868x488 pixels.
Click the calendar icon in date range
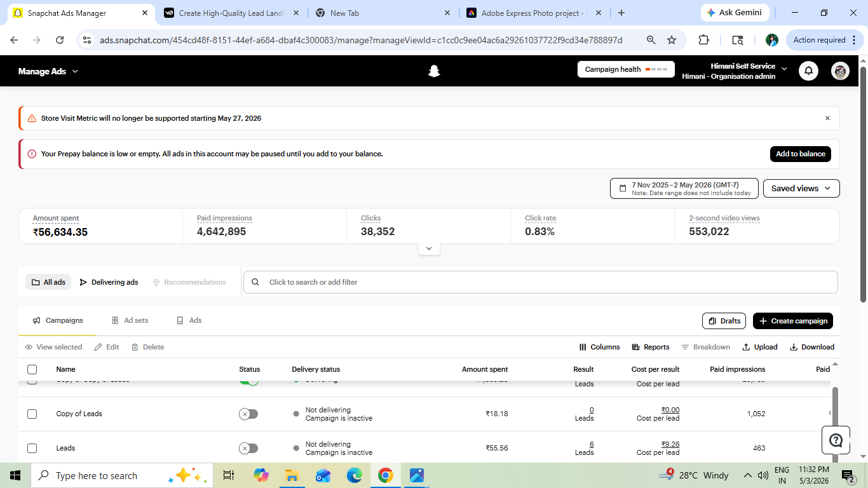tap(623, 189)
